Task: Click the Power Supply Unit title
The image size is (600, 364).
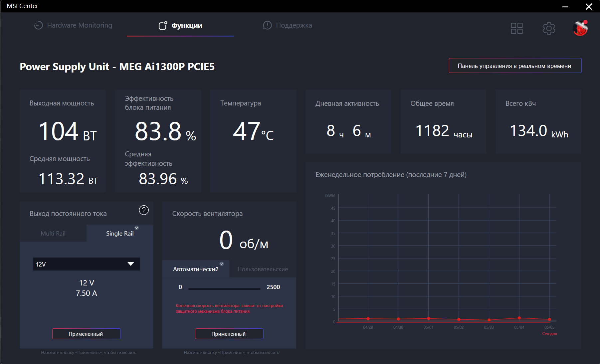Action: [x=117, y=67]
